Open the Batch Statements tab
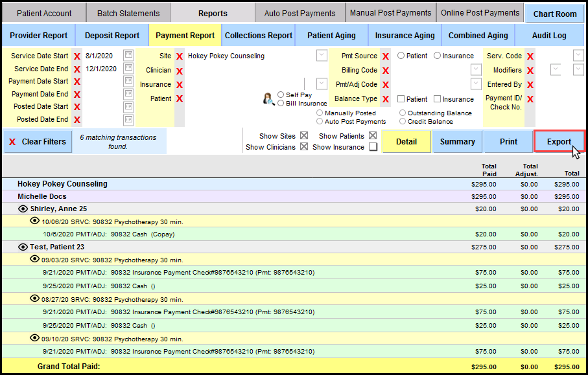The height and width of the screenshot is (375, 588). pos(128,13)
